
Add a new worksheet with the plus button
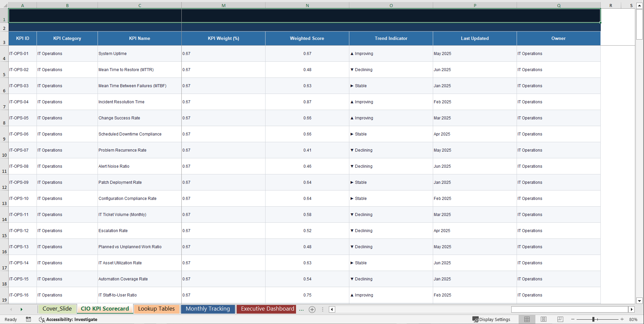(x=312, y=309)
